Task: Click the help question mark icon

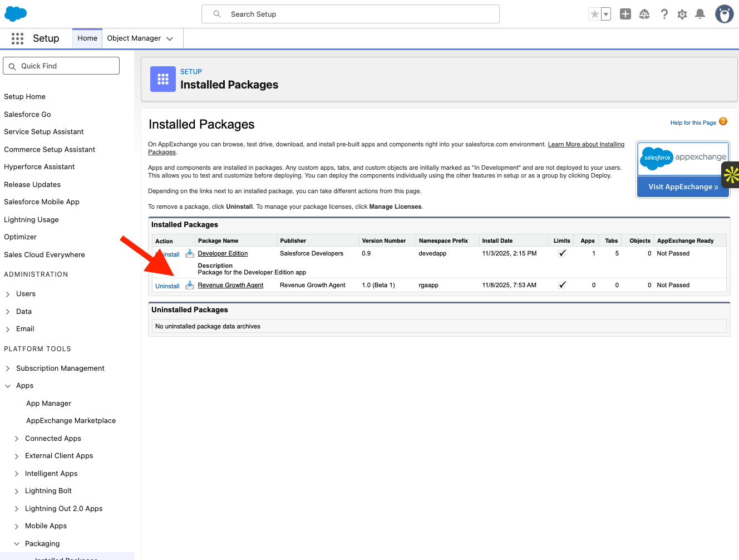Action: 664,14
